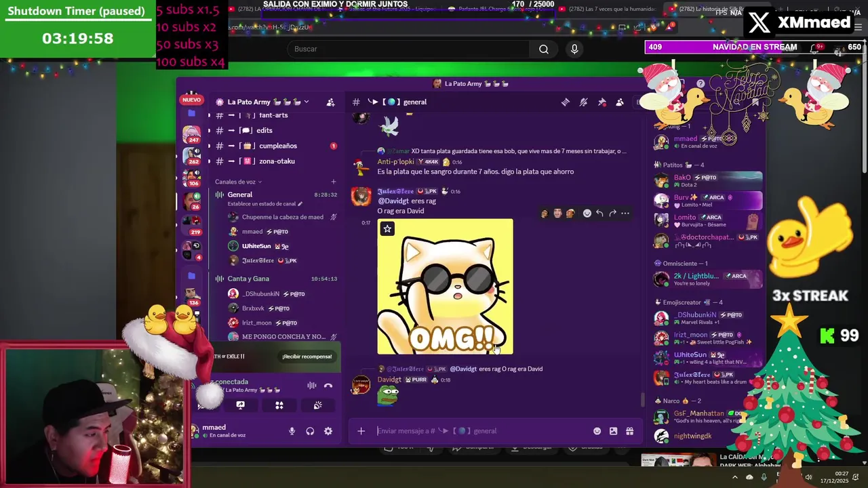The image size is (868, 488).
Task: Open the threads icon in channel header
Action: [x=565, y=102]
